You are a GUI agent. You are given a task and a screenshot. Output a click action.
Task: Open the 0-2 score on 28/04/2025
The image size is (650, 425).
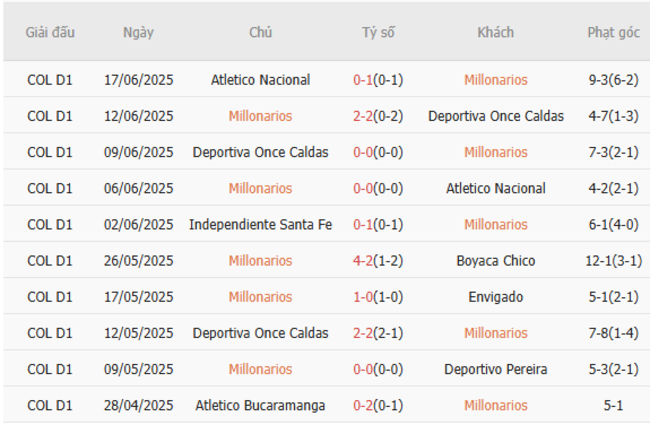364,405
